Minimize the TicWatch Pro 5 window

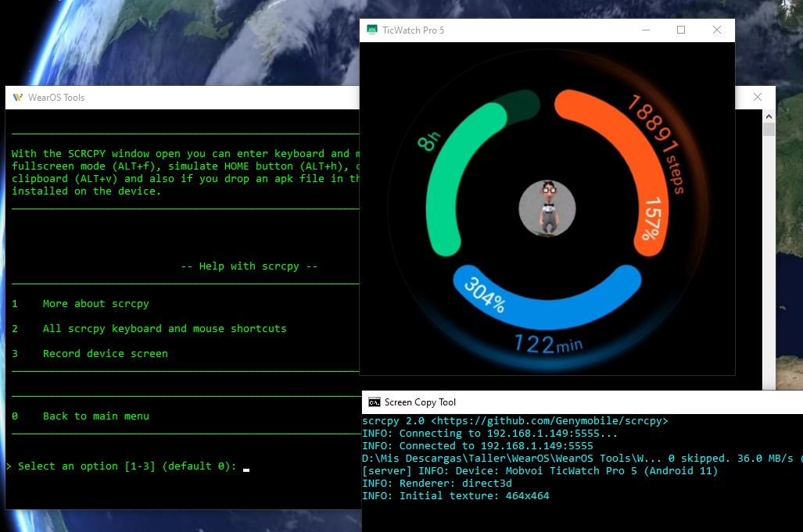coord(646,30)
